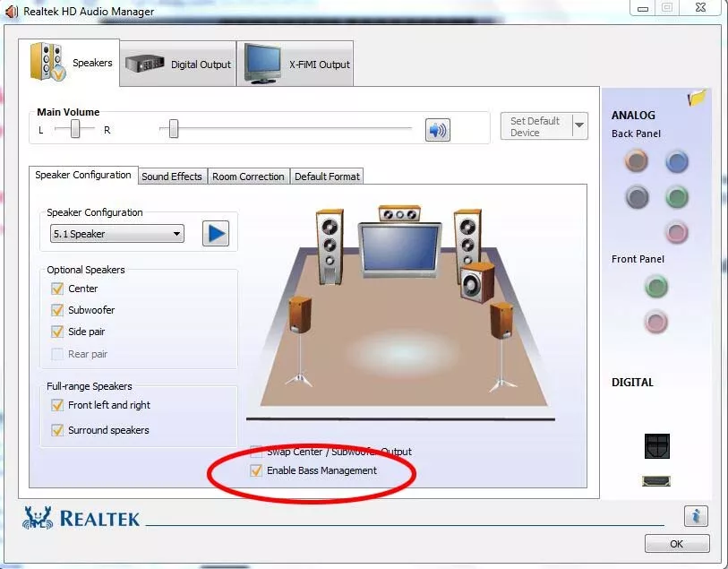Click the right surround speaker on stand

(x=502, y=346)
